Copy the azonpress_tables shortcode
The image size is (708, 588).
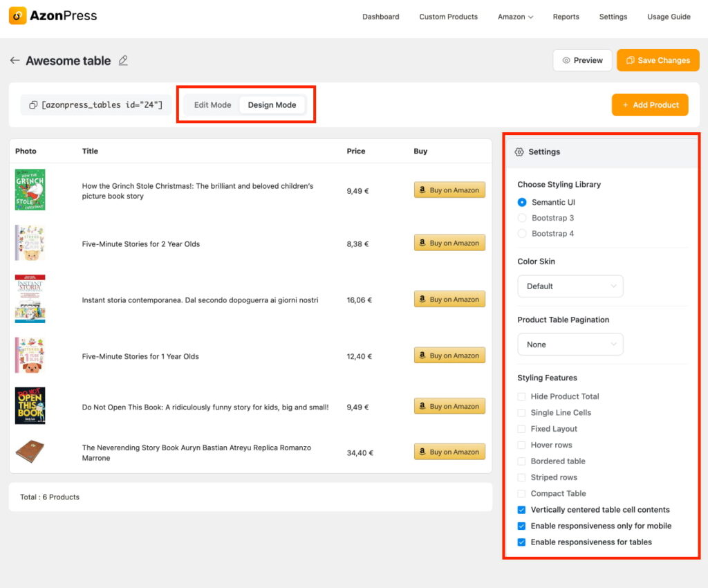coord(95,104)
